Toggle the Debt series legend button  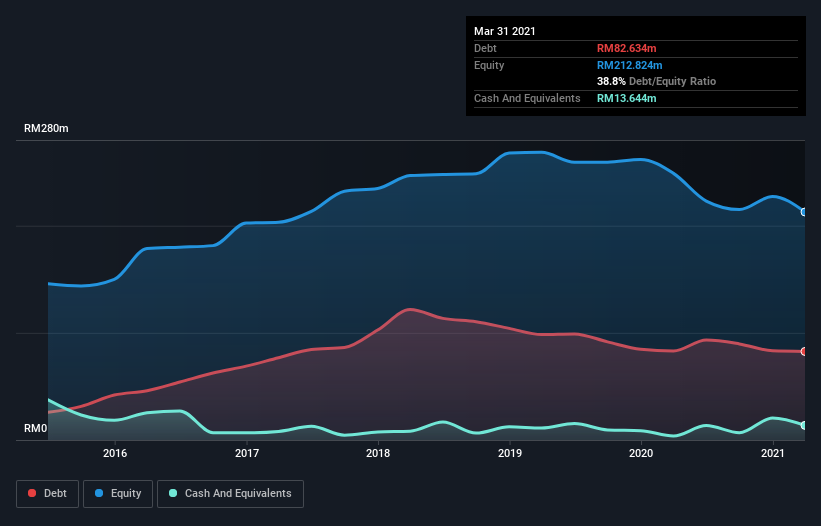click(x=47, y=494)
